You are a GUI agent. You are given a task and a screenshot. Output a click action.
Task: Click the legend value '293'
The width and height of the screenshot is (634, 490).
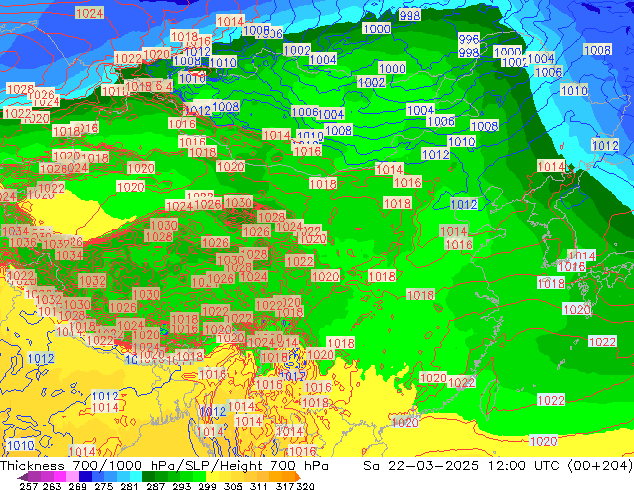pos(181,486)
